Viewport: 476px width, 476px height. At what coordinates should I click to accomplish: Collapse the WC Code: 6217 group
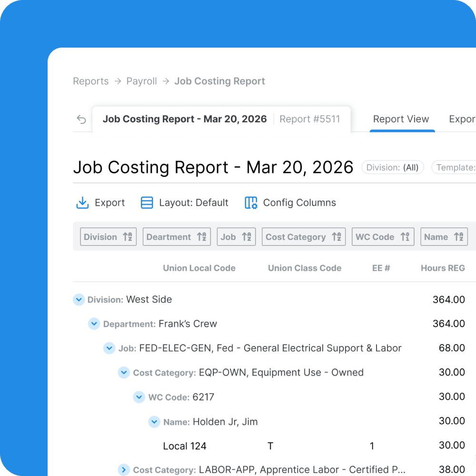139,397
